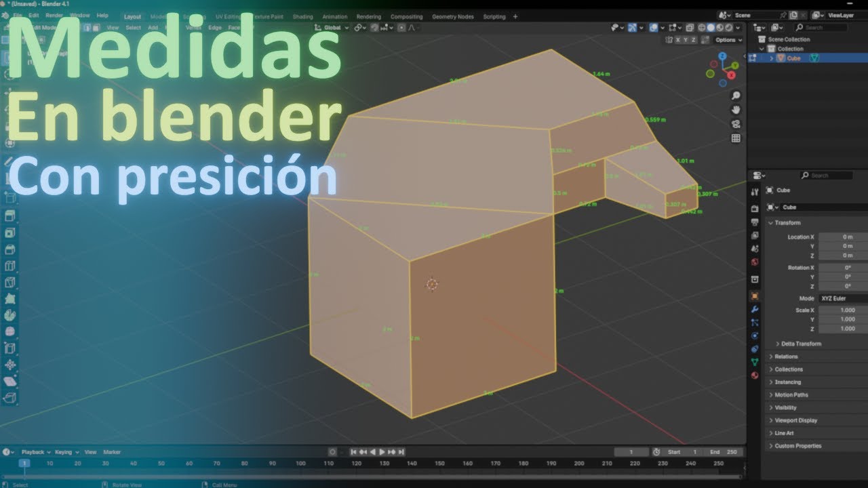868x488 pixels.
Task: Expand the Relations panel
Action: coord(786,357)
